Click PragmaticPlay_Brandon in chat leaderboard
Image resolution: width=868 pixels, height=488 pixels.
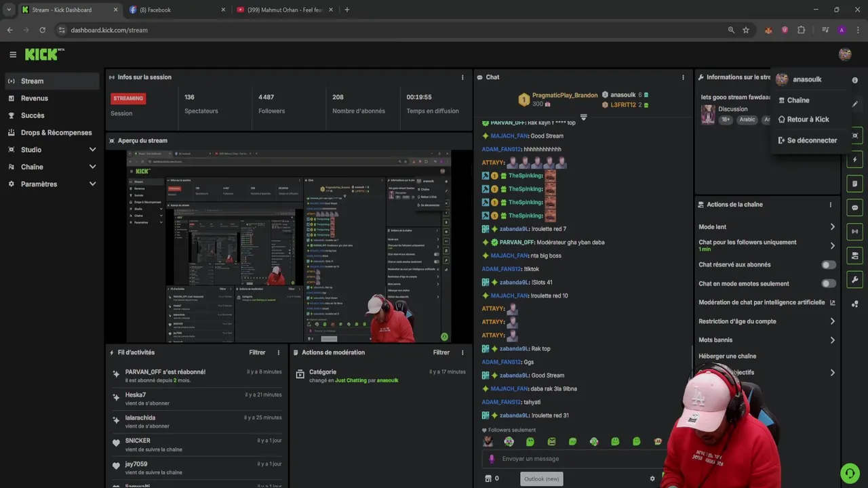click(x=565, y=96)
